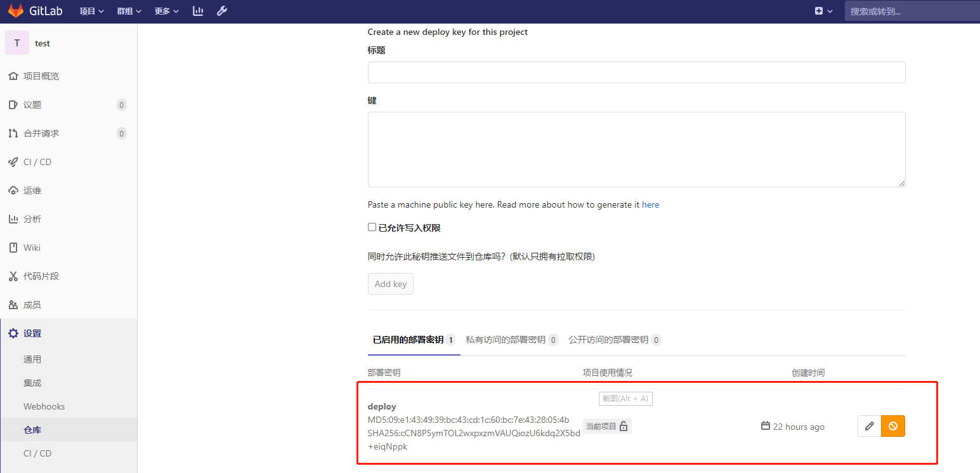The width and height of the screenshot is (980, 473).
Task: Click the settings gear icon
Action: (13, 333)
